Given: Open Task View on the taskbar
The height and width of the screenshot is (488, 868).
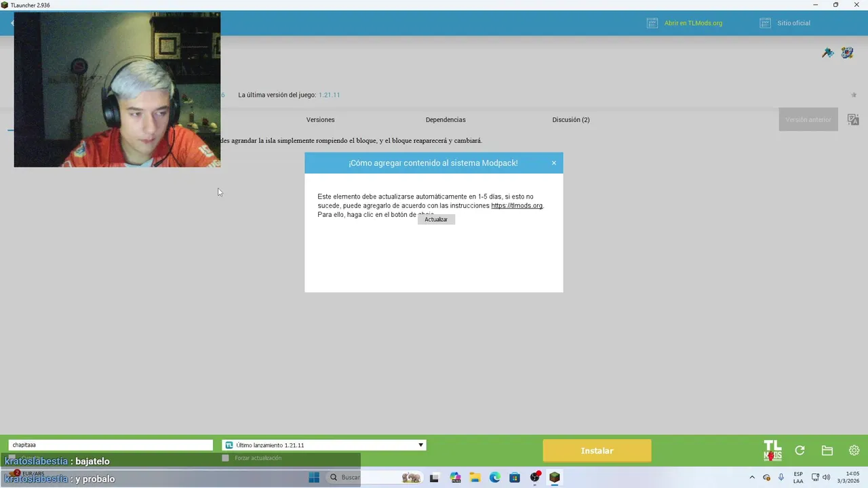Looking at the screenshot, I should coord(434,477).
